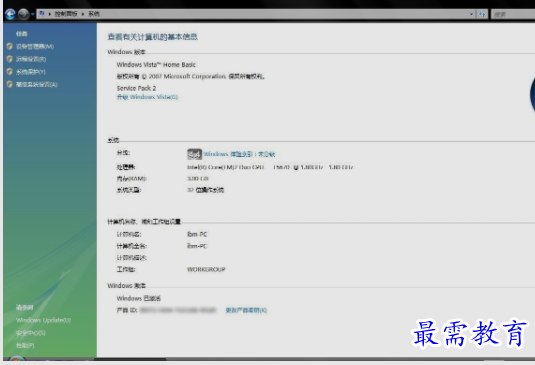Open the Windows 体验指数 未分级 link

point(239,154)
